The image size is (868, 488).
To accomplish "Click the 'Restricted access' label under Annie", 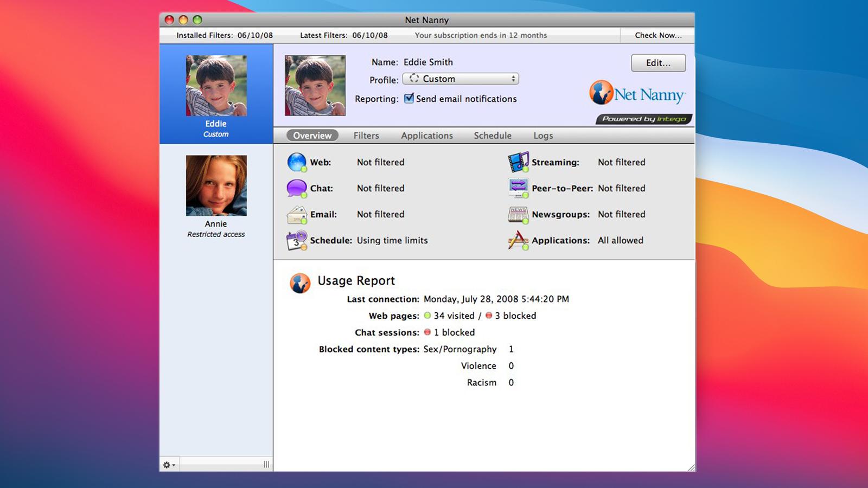I will pyautogui.click(x=216, y=234).
